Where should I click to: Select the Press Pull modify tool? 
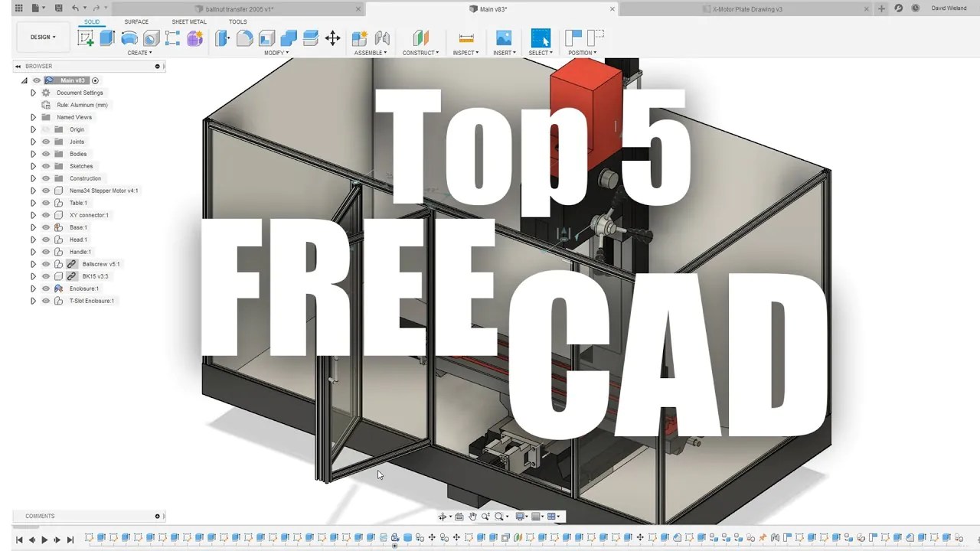(x=223, y=38)
